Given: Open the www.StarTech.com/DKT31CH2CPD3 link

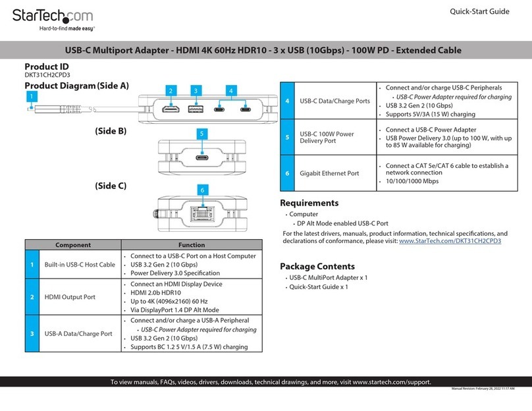Looking at the screenshot, I should pos(450,241).
